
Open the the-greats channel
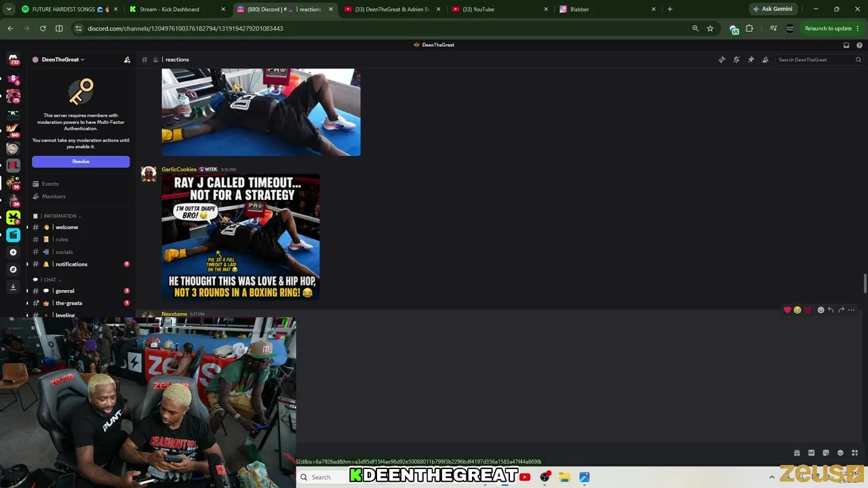(x=81, y=303)
